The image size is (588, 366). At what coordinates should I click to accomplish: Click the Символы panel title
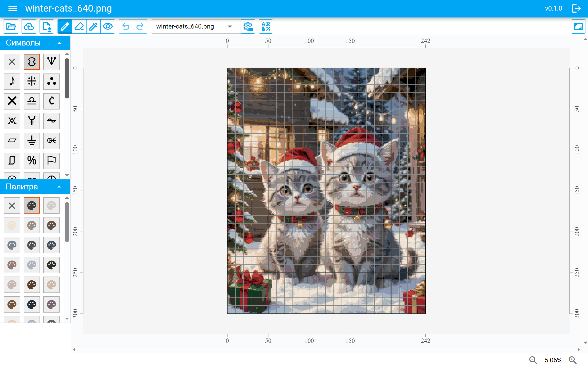(x=23, y=43)
